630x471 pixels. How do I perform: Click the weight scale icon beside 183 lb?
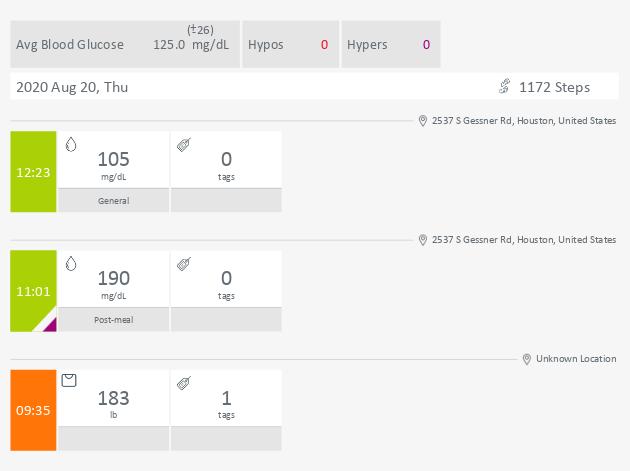point(69,380)
